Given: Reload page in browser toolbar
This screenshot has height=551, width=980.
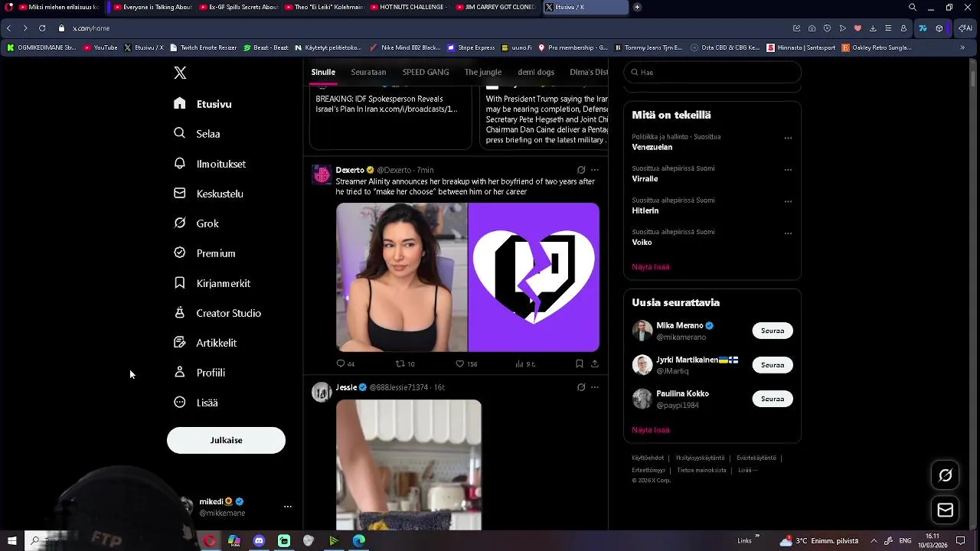Looking at the screenshot, I should pyautogui.click(x=41, y=28).
